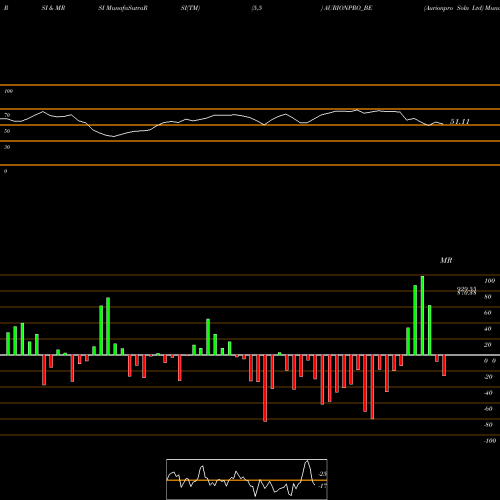500x500 pixels.
Task: Click the -60 label on the MR axis
Action: point(488,409)
